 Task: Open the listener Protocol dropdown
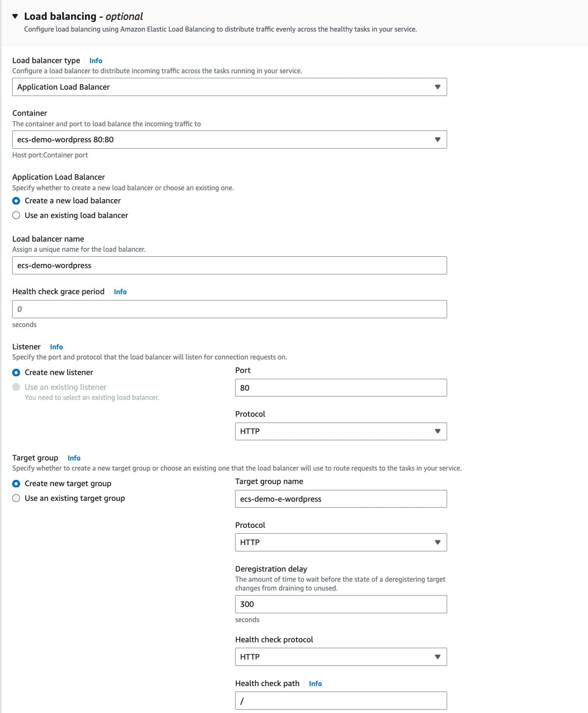[x=341, y=431]
